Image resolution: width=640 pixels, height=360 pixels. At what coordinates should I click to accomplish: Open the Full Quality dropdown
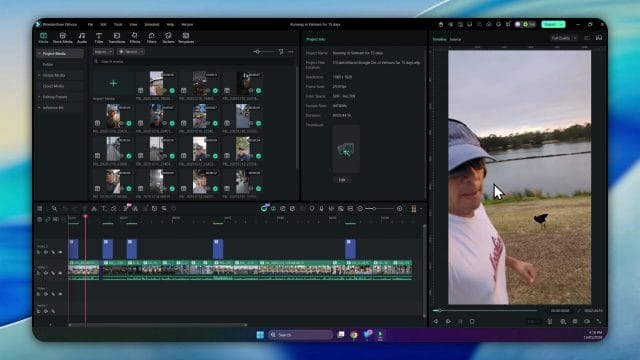tap(564, 38)
